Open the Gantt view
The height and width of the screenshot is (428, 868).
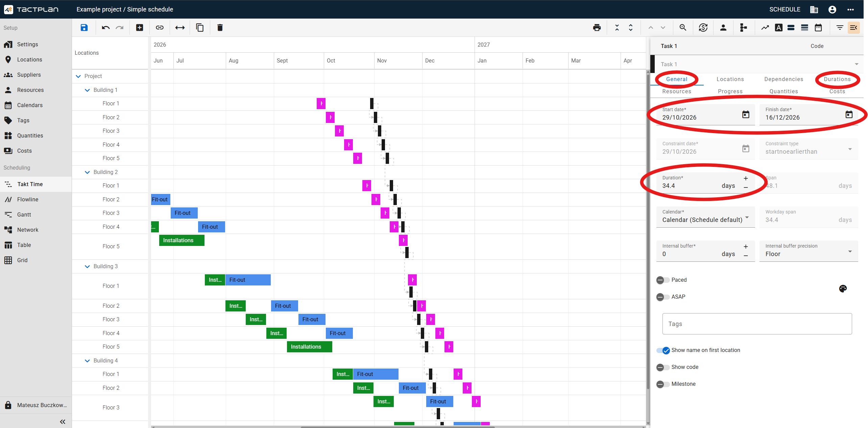pyautogui.click(x=36, y=215)
